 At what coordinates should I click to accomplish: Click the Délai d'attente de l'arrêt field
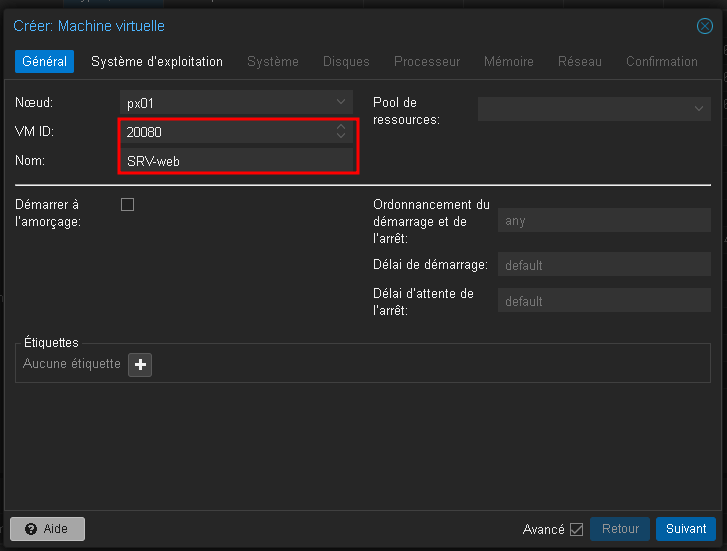click(x=603, y=301)
